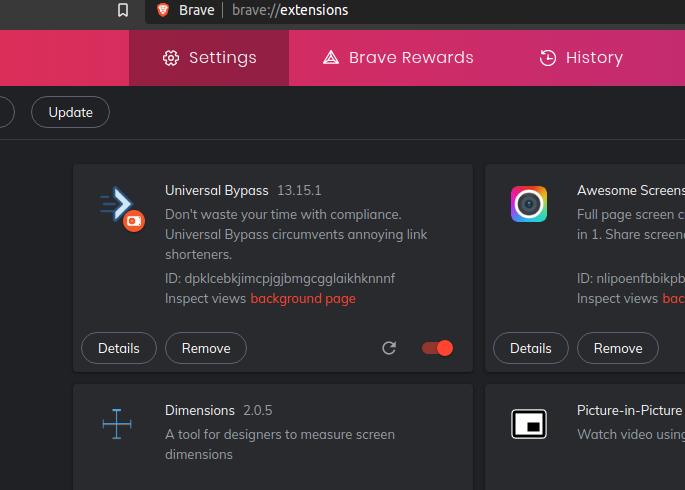Click the Picture-in-Picture extension title
Image resolution: width=685 pixels, height=490 pixels.
tap(630, 411)
